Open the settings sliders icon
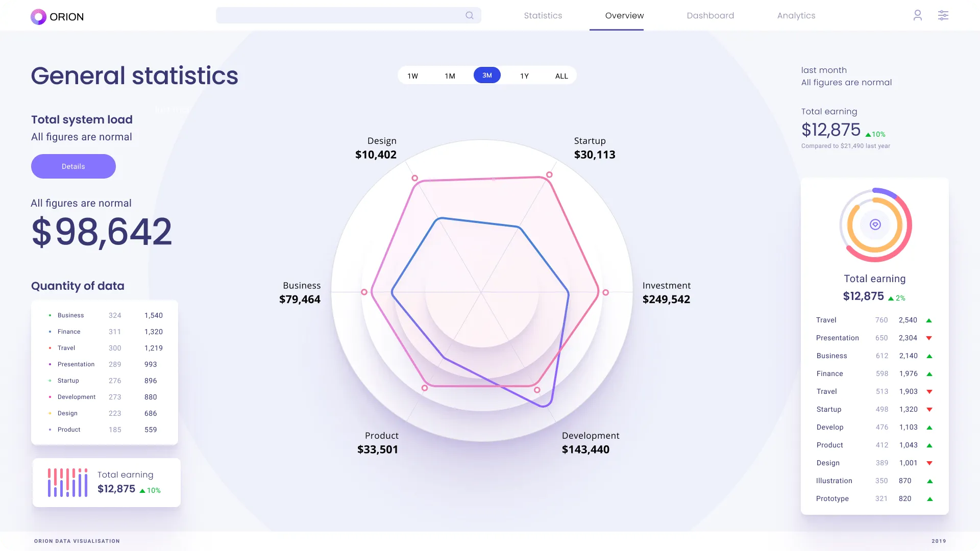980x551 pixels. coord(943,15)
